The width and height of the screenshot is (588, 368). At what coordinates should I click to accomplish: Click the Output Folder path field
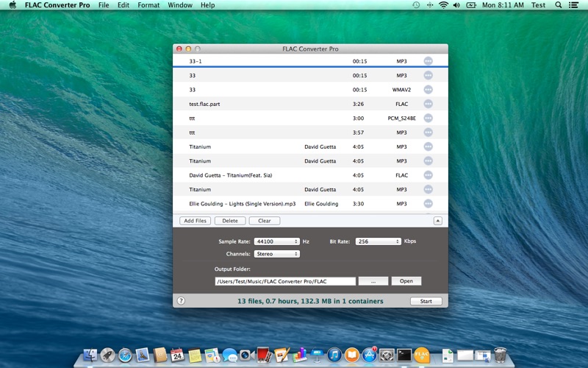tap(285, 281)
